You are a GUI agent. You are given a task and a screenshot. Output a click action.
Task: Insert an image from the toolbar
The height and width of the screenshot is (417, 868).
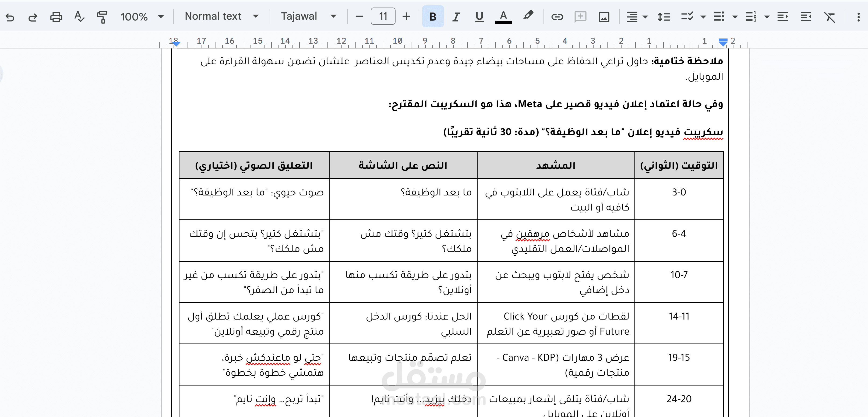click(604, 17)
